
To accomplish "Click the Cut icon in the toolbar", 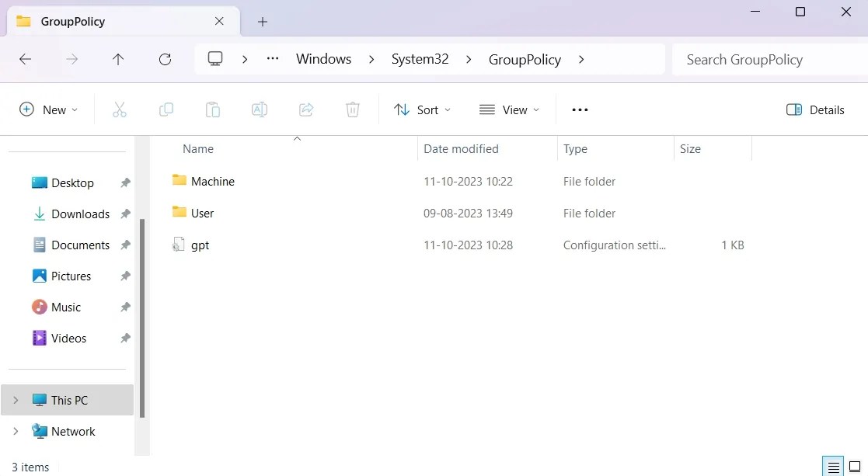I will 119,109.
